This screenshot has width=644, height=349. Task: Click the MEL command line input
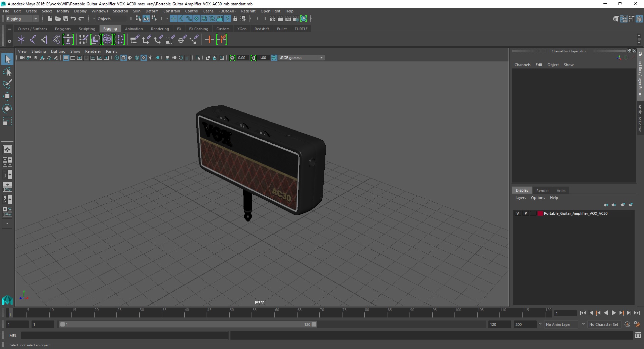(x=124, y=336)
